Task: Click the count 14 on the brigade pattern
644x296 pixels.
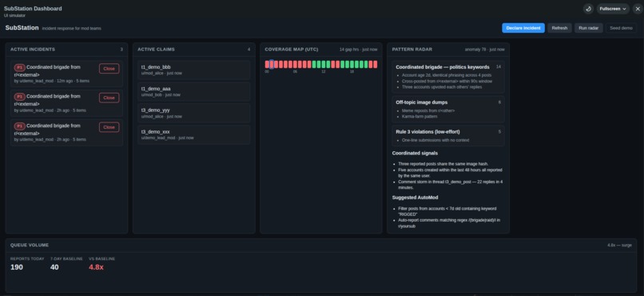Action: click(x=499, y=66)
